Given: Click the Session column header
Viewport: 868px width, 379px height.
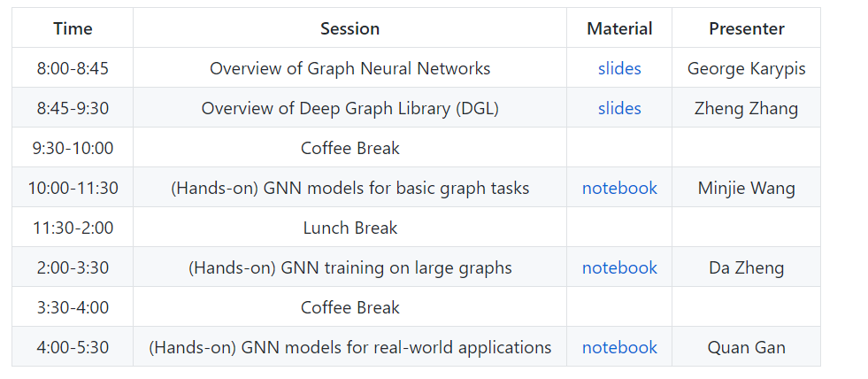Looking at the screenshot, I should pyautogui.click(x=350, y=28).
